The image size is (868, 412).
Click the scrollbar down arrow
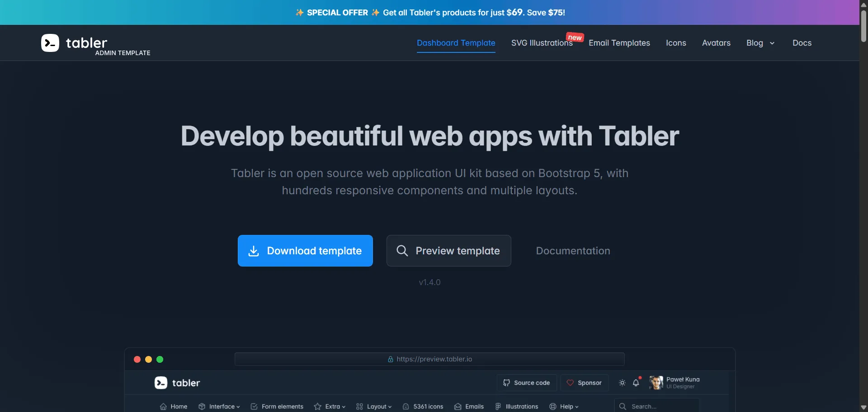863,407
